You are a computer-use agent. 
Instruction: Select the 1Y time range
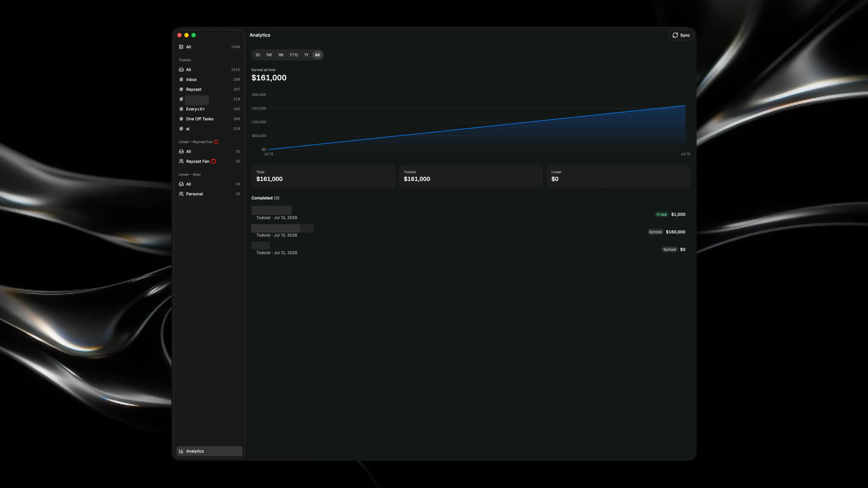(x=306, y=55)
